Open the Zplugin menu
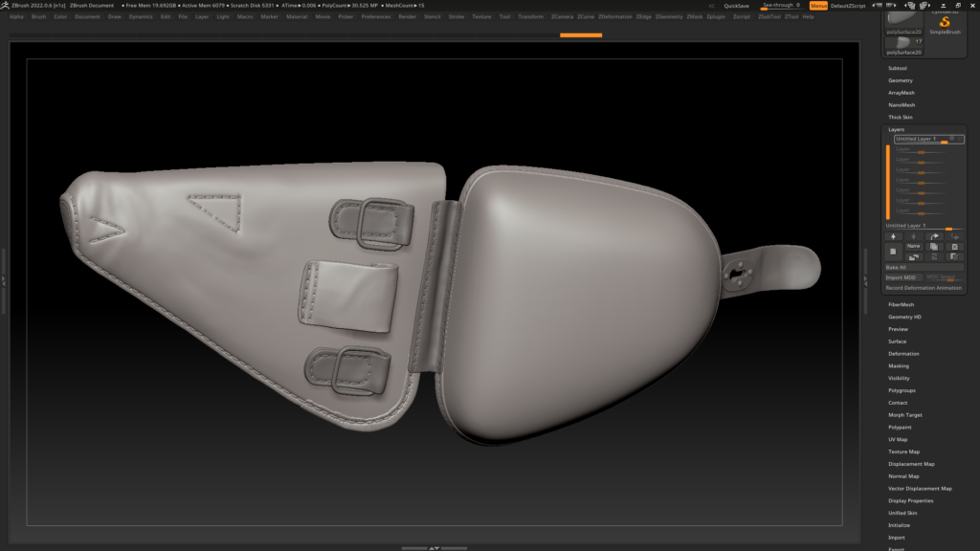Image resolution: width=980 pixels, height=551 pixels. click(x=716, y=17)
